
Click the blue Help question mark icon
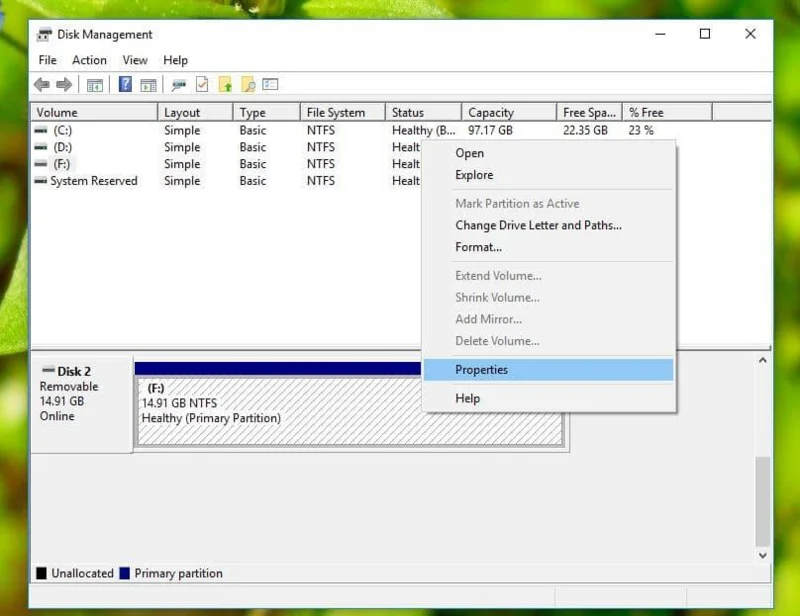(125, 84)
